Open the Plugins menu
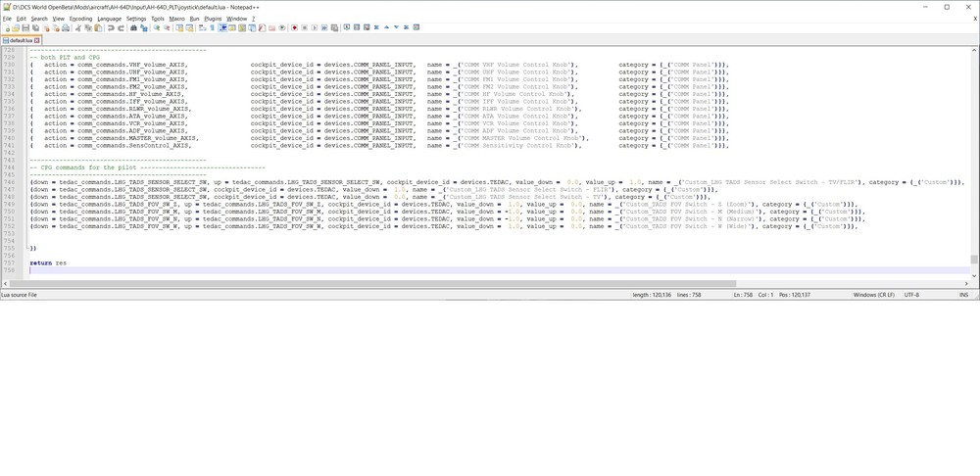This screenshot has height=476, width=980. click(213, 19)
